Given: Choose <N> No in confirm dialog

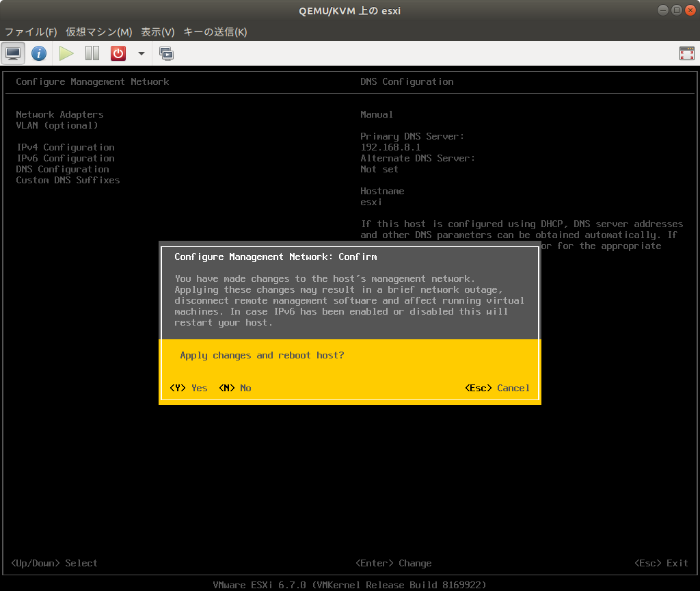Looking at the screenshot, I should (235, 388).
